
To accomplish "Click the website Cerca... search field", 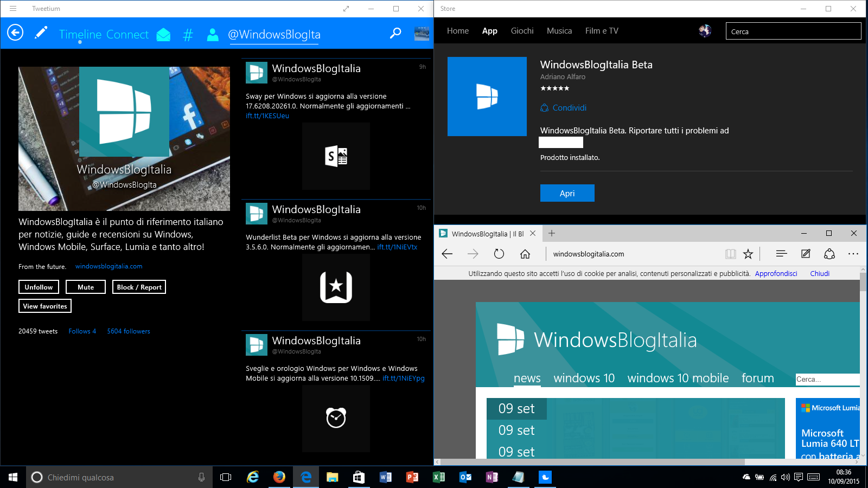I will (827, 379).
